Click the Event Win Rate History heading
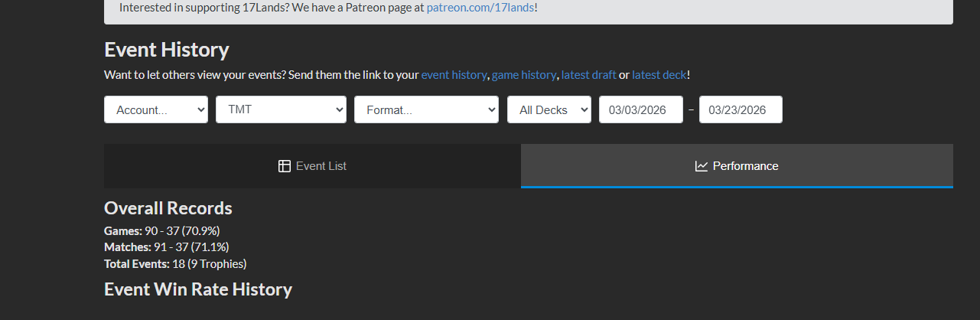Viewport: 980px width, 320px height. 198,289
